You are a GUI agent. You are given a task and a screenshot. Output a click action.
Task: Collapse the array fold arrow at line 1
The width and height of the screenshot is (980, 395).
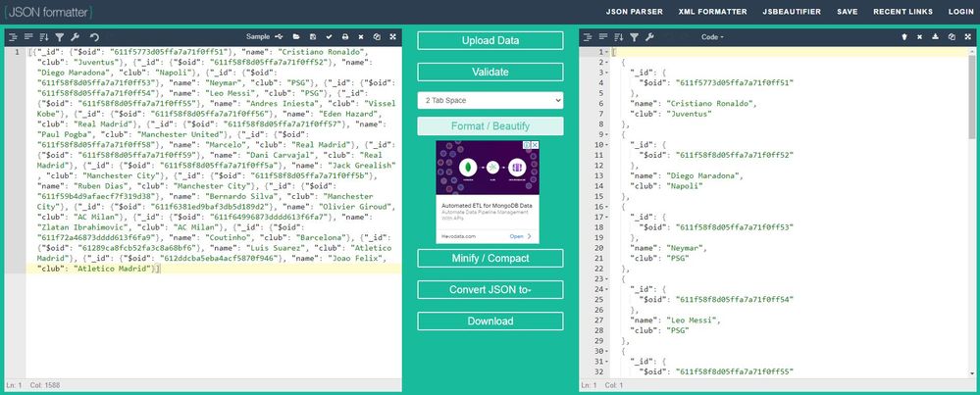pyautogui.click(x=607, y=52)
